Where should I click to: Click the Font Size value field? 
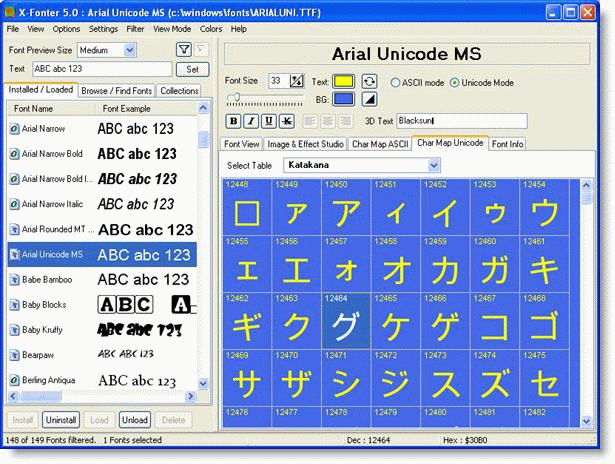tap(279, 81)
